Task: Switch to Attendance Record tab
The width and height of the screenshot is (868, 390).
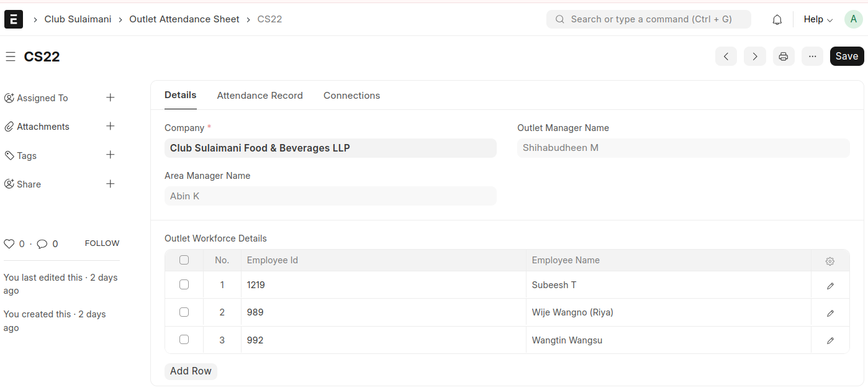Action: 260,96
